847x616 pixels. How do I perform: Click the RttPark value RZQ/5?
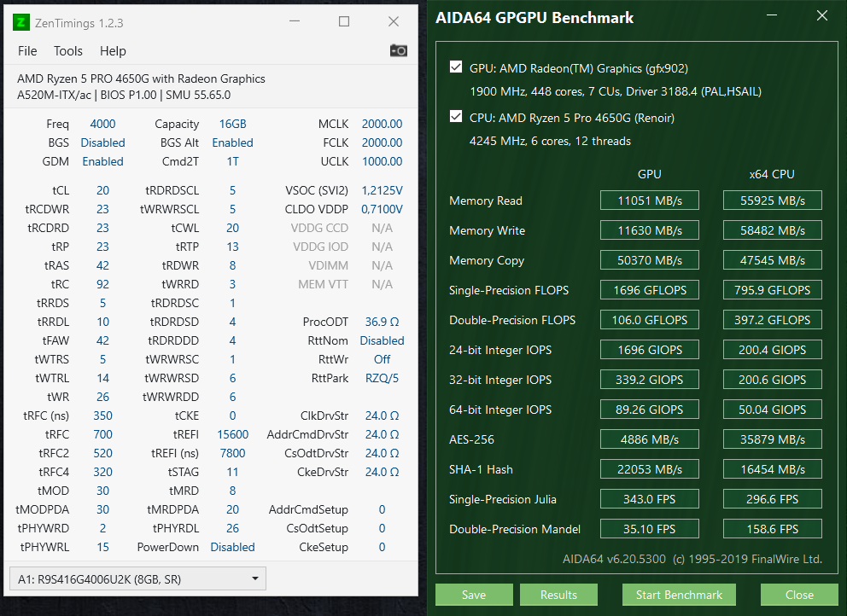pos(382,378)
